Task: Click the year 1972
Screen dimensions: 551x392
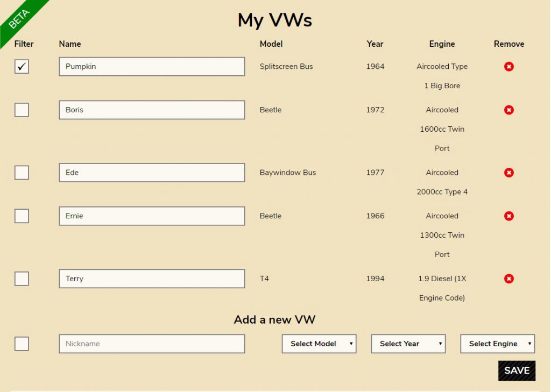Action: (375, 110)
